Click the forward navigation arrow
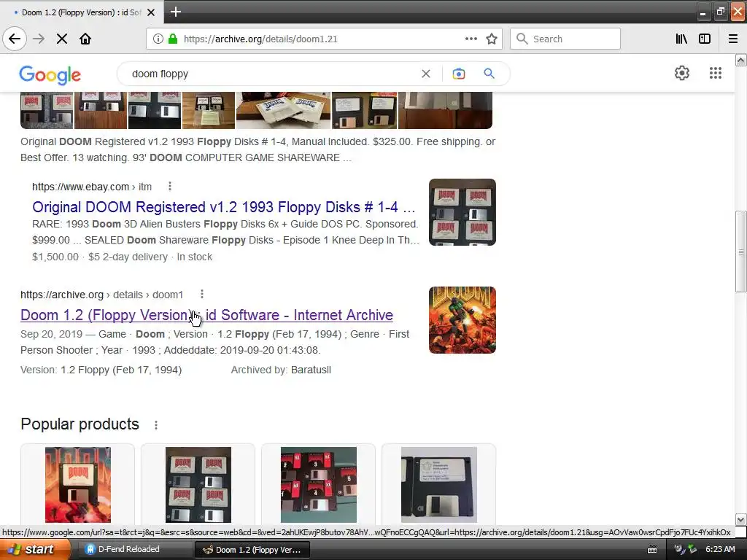Image resolution: width=747 pixels, height=560 pixels. (39, 39)
